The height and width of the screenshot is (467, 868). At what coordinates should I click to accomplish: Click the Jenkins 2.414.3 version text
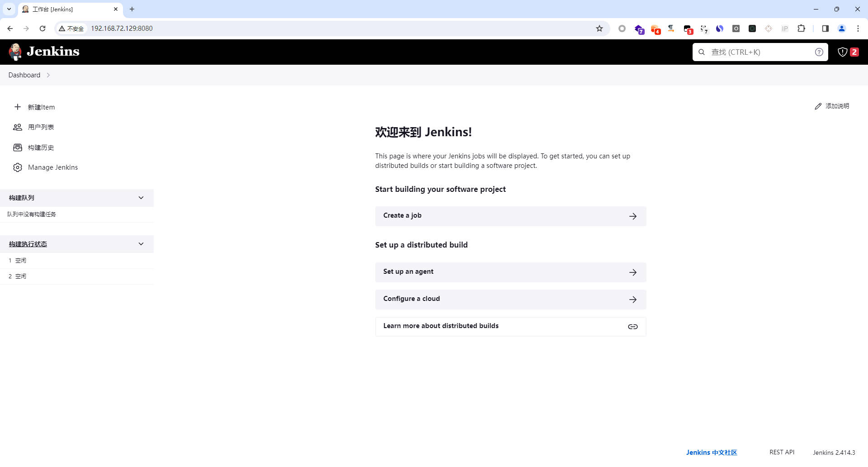tap(834, 453)
